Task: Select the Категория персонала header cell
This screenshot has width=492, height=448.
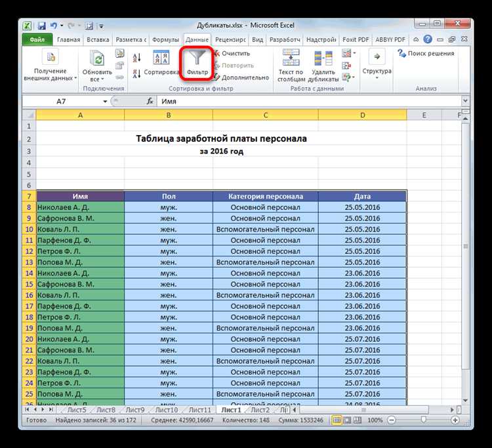Action: click(266, 196)
